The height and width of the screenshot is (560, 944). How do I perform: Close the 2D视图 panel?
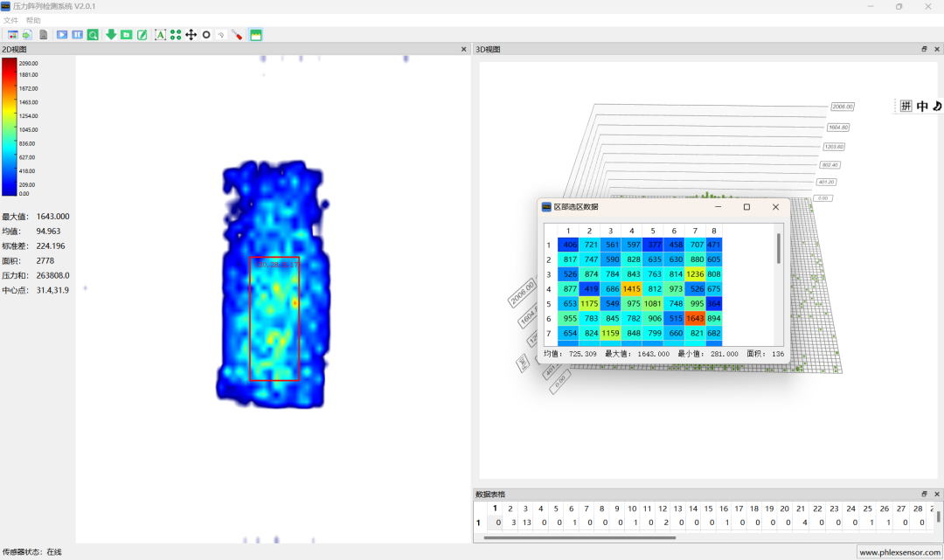tap(464, 50)
